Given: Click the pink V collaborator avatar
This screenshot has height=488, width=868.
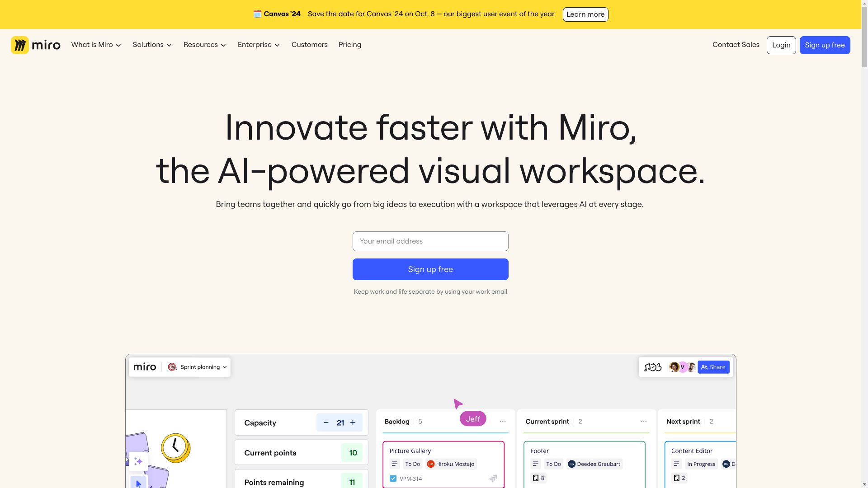Looking at the screenshot, I should point(683,367).
